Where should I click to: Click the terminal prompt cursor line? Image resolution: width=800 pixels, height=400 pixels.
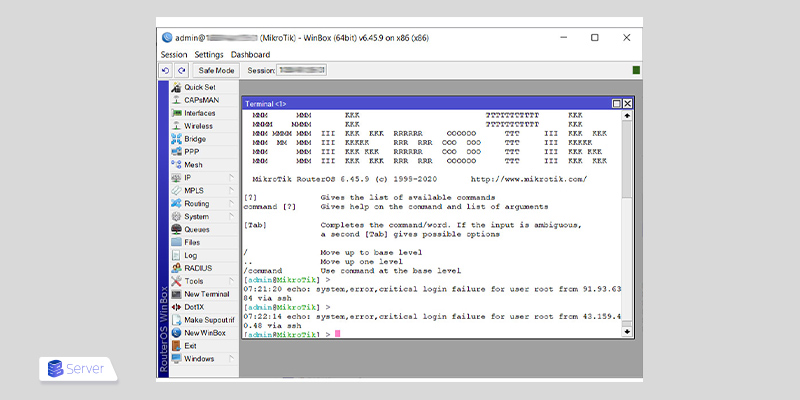tap(292, 334)
